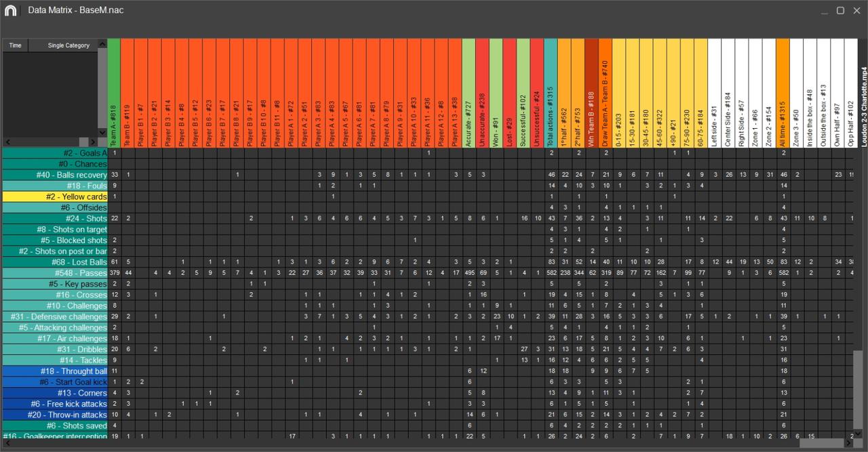Select Draw Team A - Team B column

tap(606, 93)
